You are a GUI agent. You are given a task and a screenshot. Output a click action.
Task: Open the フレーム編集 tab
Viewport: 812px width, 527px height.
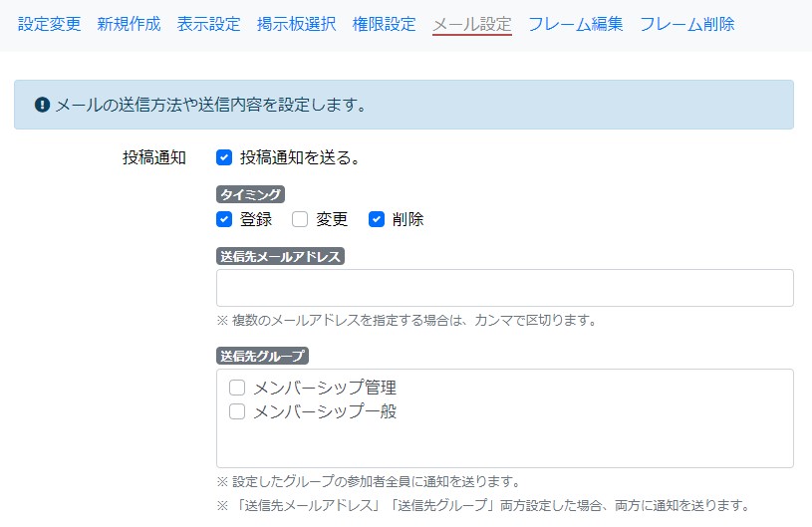point(575,24)
